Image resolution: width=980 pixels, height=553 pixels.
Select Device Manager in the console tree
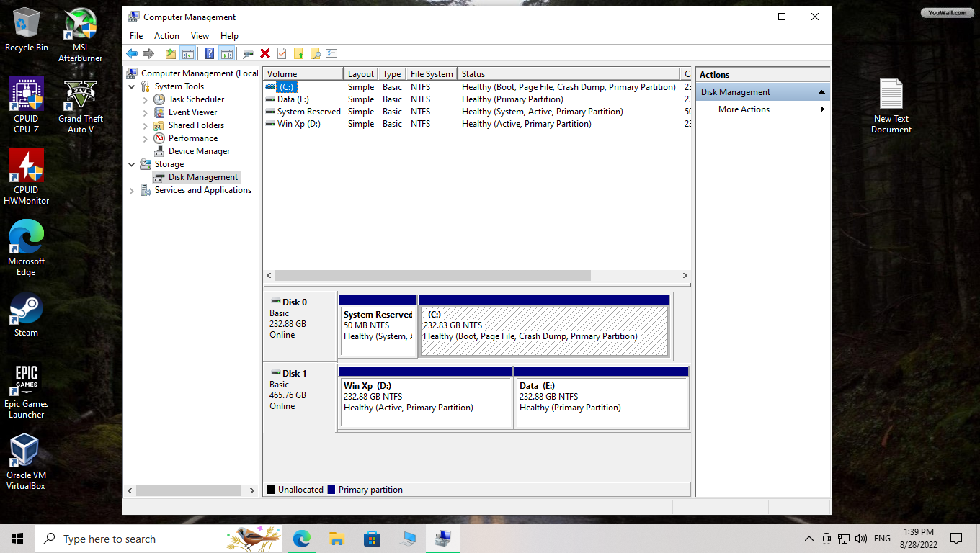[x=200, y=151]
